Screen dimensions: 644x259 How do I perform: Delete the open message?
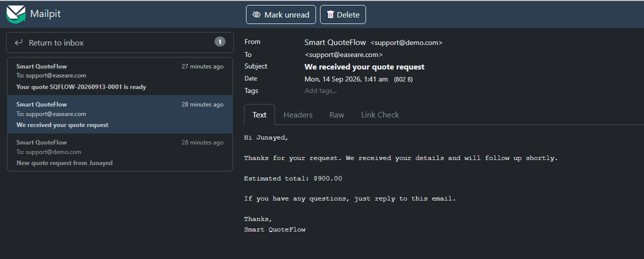[x=343, y=14]
